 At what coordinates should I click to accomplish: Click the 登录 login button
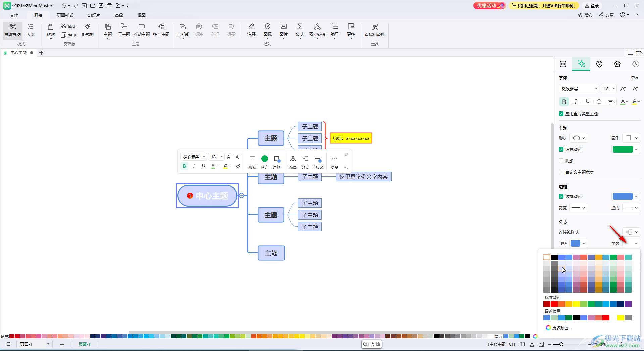coord(592,6)
